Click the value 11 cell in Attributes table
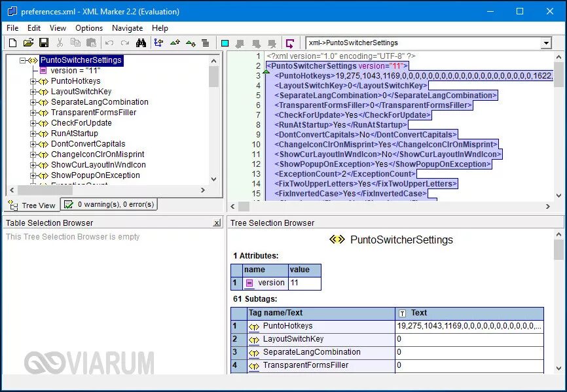Screen dimensions: 567x392 [304, 283]
